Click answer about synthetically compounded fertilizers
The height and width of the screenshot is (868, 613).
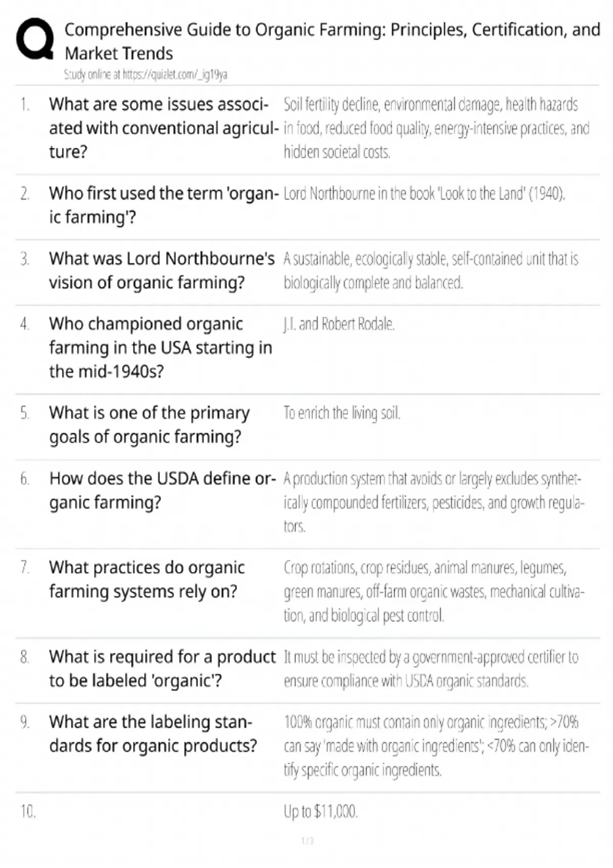[x=433, y=502]
